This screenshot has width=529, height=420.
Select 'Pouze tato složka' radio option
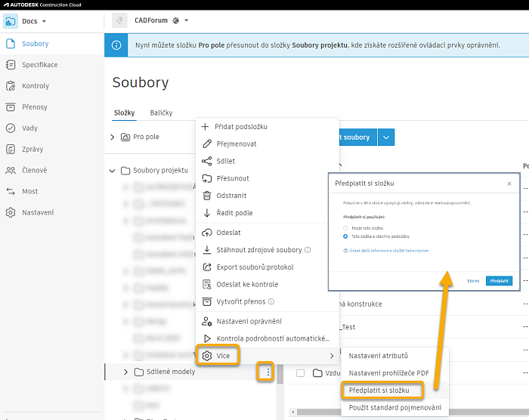point(346,227)
